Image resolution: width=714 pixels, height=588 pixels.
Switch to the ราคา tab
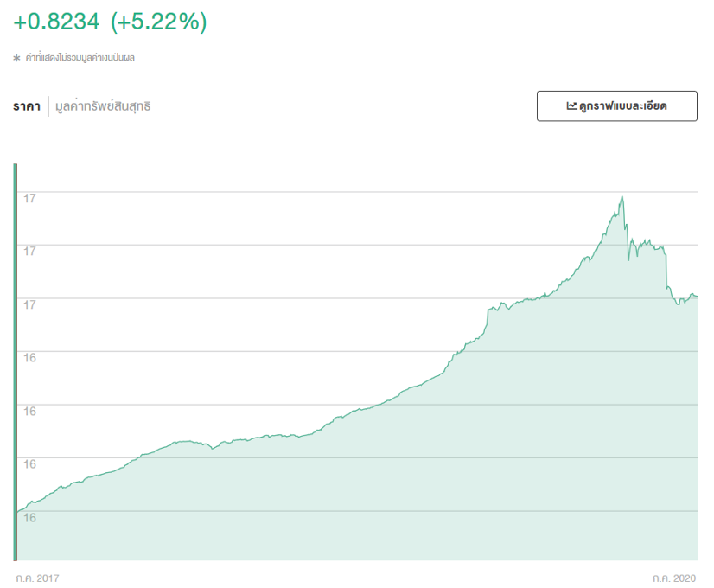[x=27, y=106]
